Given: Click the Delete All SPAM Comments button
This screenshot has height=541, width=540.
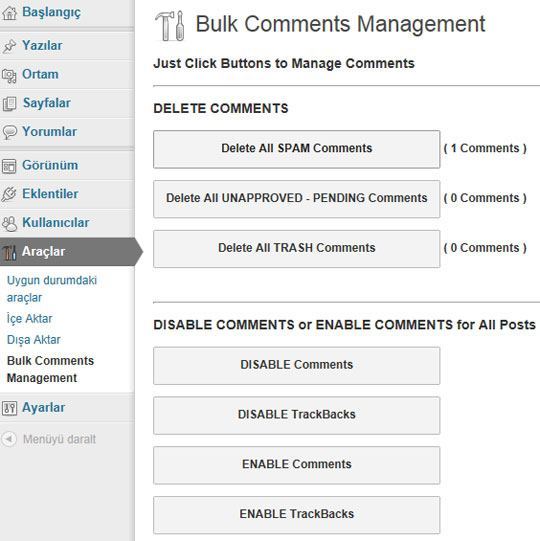Looking at the screenshot, I should [297, 149].
